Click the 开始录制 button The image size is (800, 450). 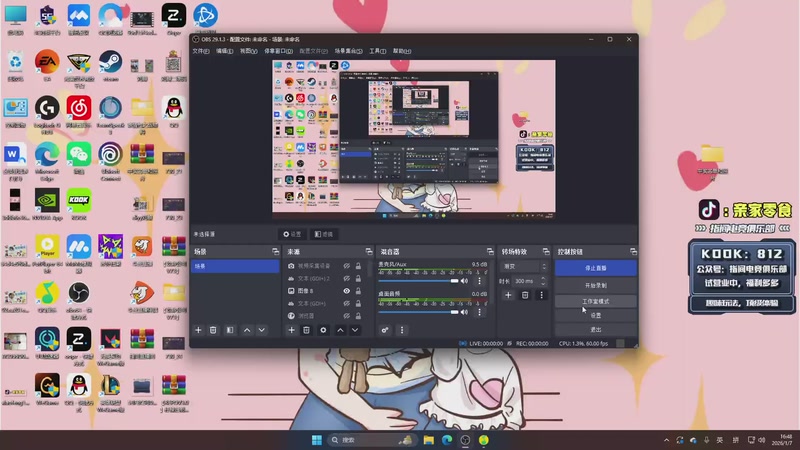[x=595, y=285]
